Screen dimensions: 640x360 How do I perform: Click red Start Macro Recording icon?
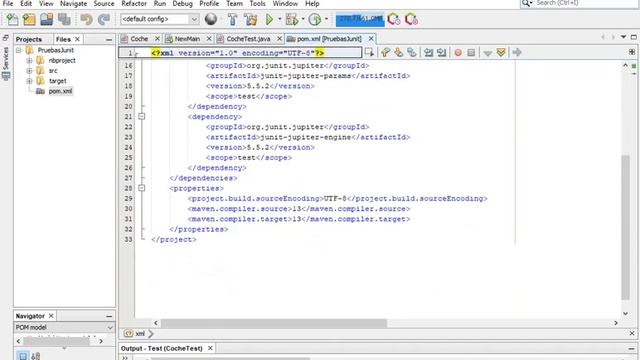458,53
